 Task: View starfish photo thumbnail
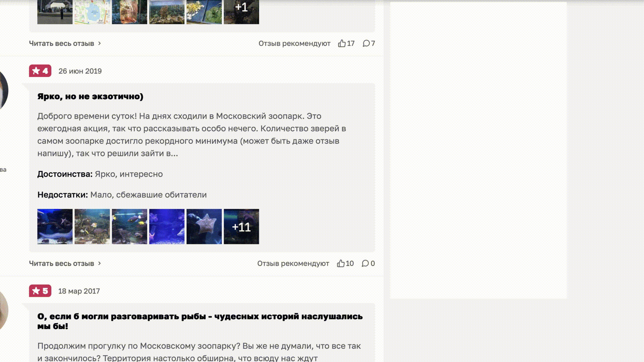(204, 227)
